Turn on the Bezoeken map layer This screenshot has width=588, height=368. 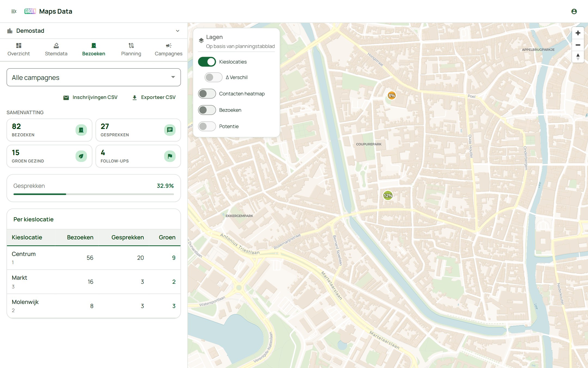pos(207,110)
